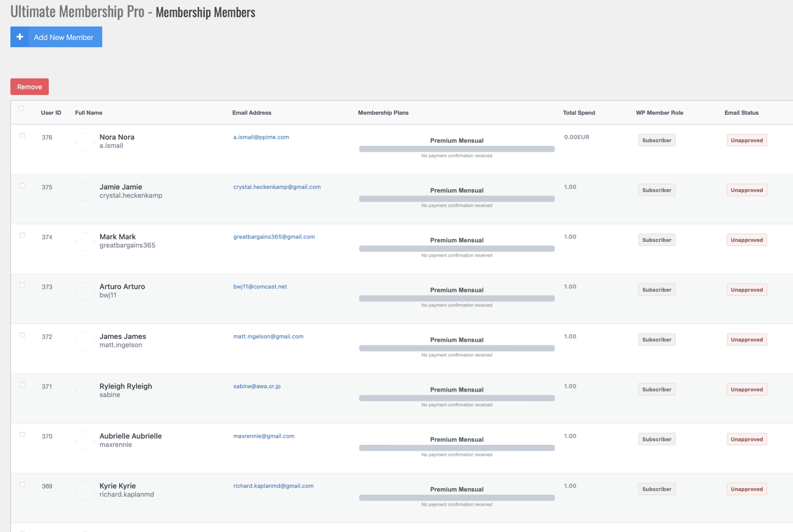Viewport: 793px width, 532px height.
Task: Click the name Kyrie Kyrie
Action: point(117,486)
